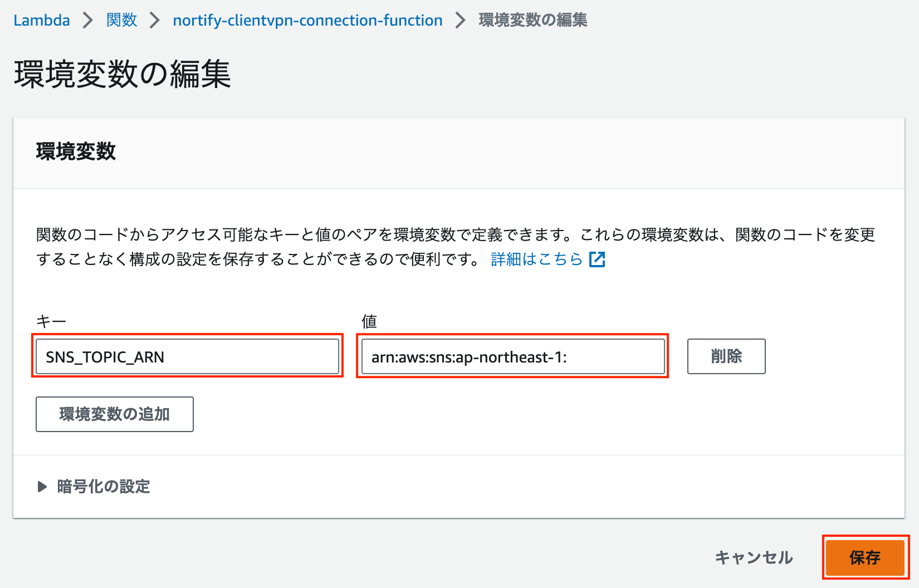Click the disclosure triangle before 暗号化の設定
The image size is (919, 588).
pyautogui.click(x=42, y=487)
